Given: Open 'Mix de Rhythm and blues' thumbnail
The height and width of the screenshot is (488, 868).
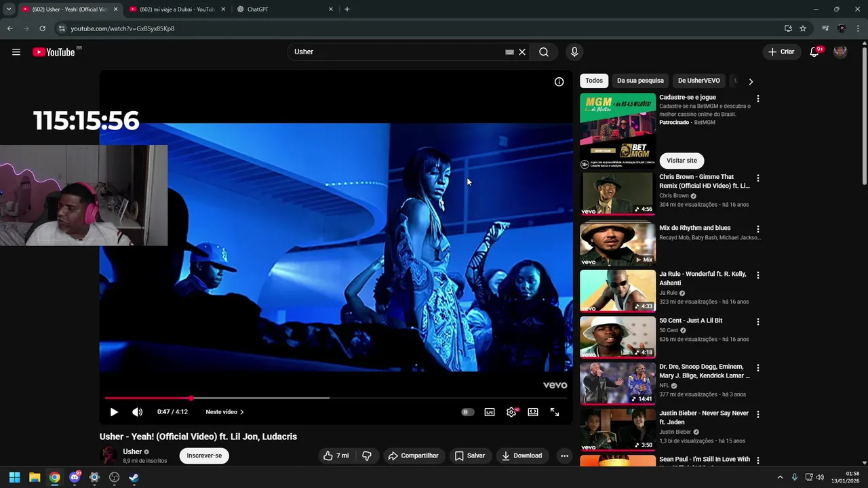Looking at the screenshot, I should pos(617,244).
